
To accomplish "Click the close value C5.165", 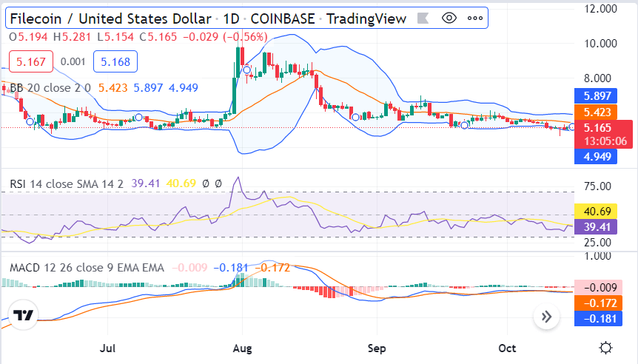I will pyautogui.click(x=158, y=37).
